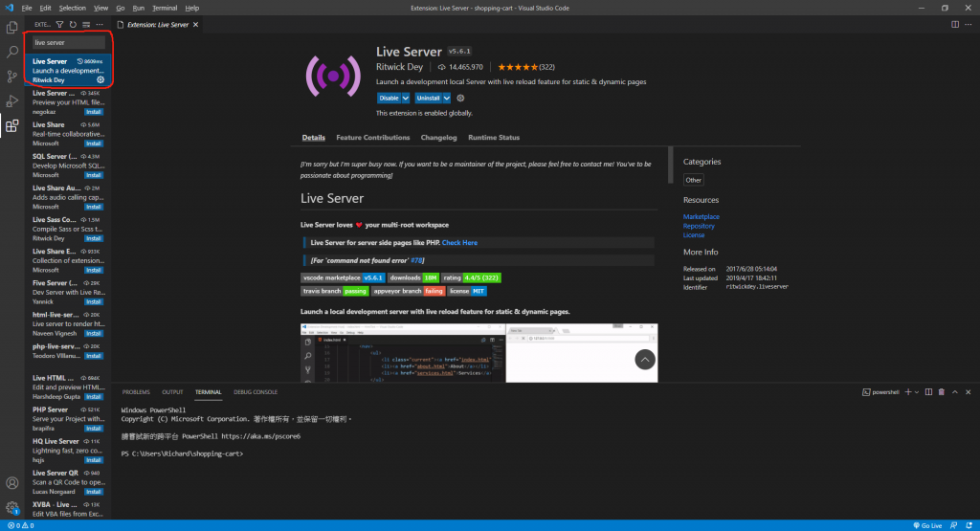980x531 pixels.
Task: Open the Accounts menu icon
Action: click(x=11, y=483)
